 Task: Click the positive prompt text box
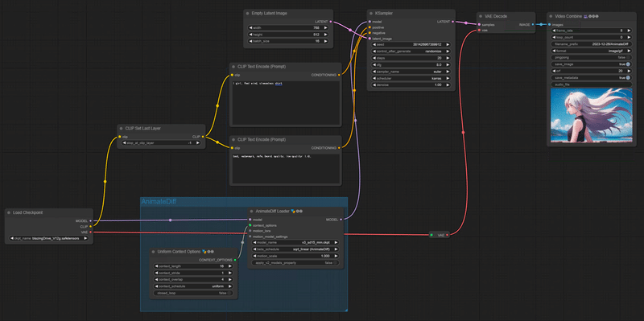coord(286,103)
